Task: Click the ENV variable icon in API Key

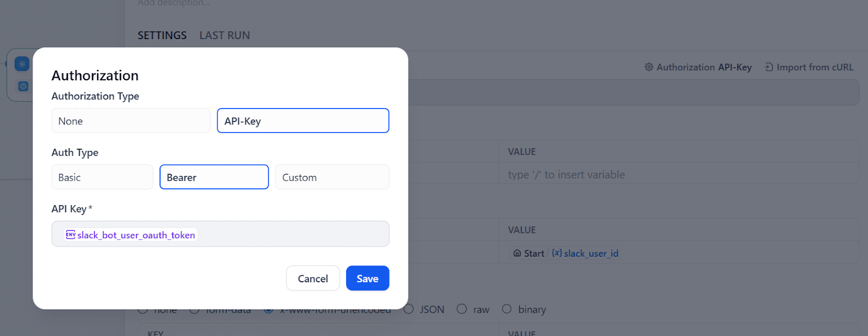Action: click(x=71, y=234)
